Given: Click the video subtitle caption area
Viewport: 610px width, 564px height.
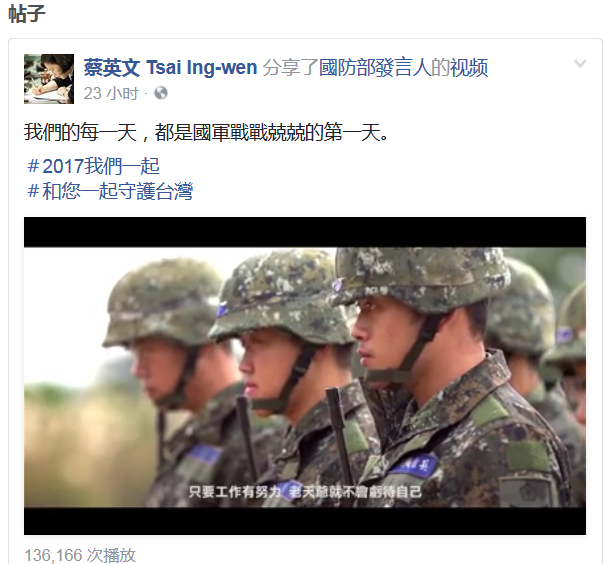Looking at the screenshot, I should (x=305, y=492).
